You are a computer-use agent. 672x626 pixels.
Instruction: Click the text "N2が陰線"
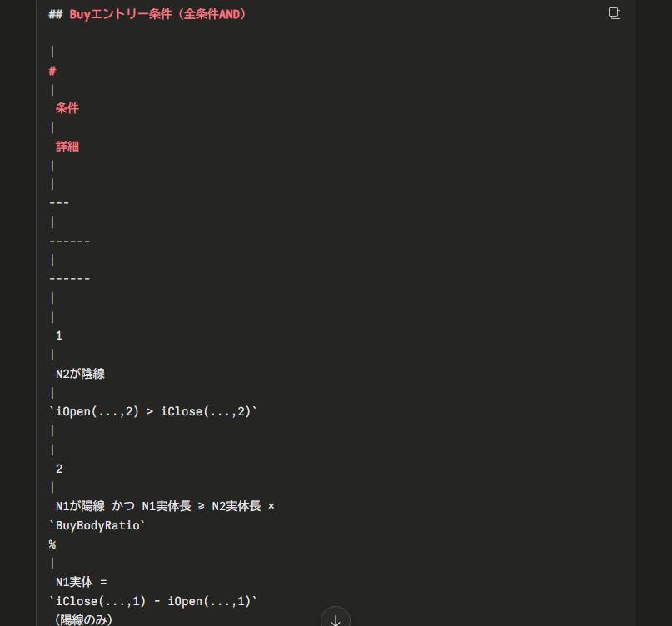coord(80,374)
